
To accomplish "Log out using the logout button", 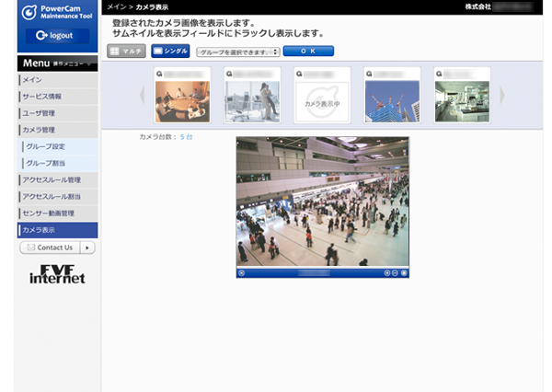I will tap(57, 36).
